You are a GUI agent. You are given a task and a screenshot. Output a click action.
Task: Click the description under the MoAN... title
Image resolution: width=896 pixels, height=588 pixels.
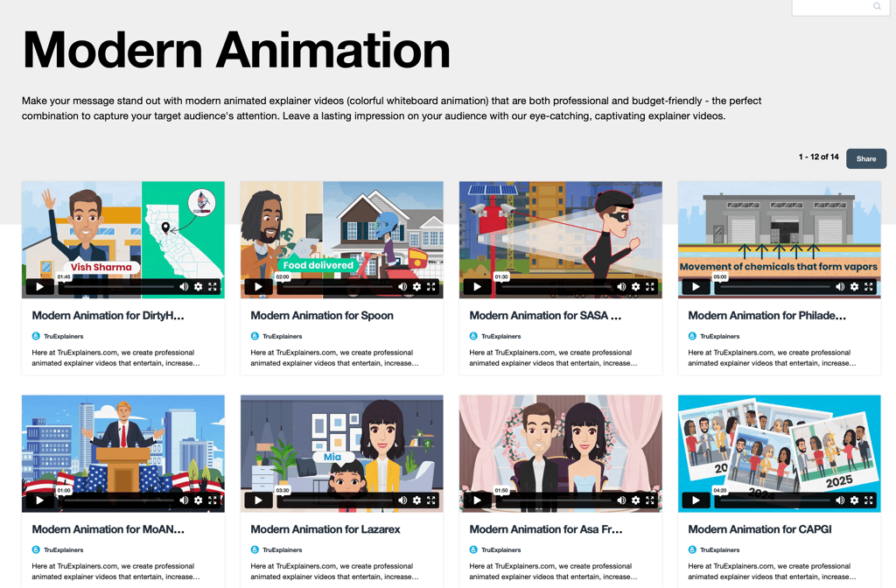coord(116,571)
